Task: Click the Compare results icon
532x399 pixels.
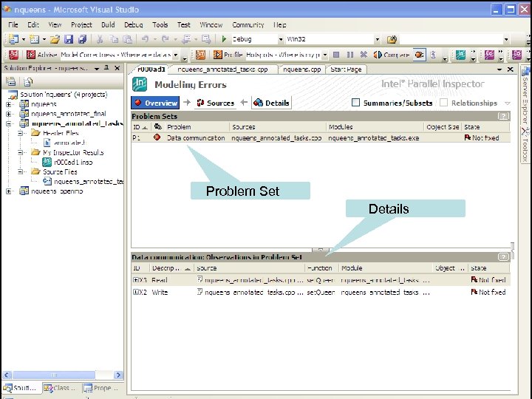Action: click(x=378, y=55)
